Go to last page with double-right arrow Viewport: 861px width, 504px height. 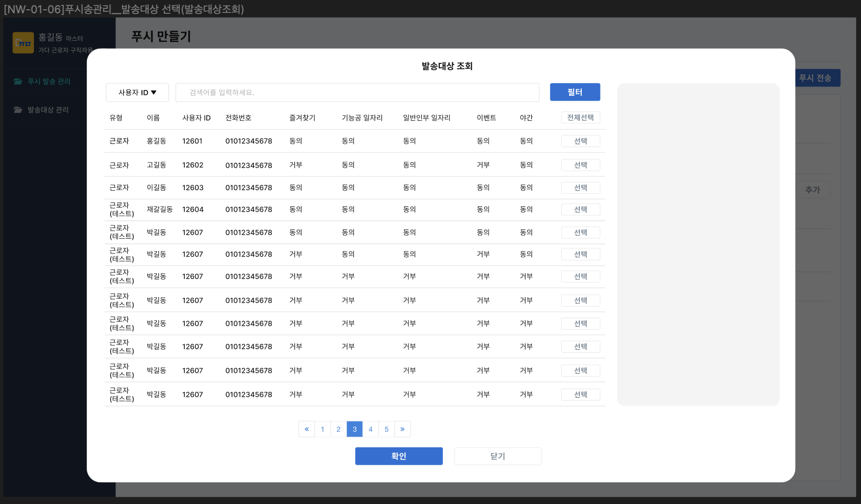pos(402,429)
